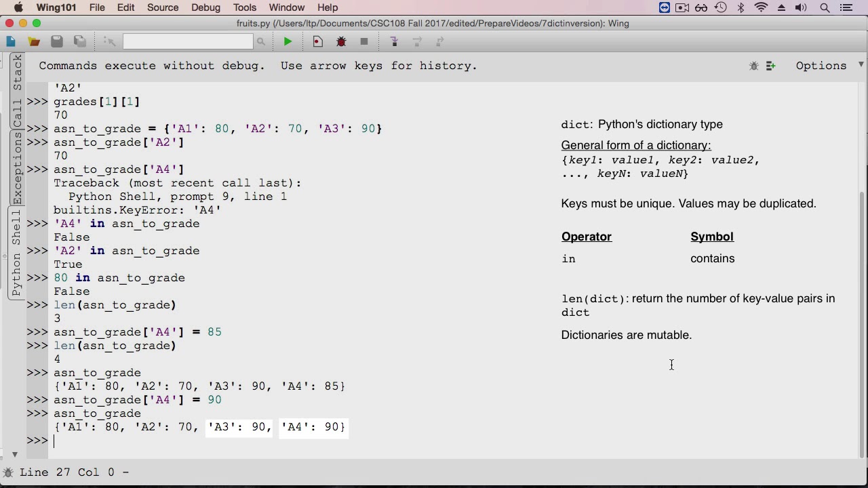Click the triangle at shell's top-right corner
The image size is (868, 488).
[861, 64]
